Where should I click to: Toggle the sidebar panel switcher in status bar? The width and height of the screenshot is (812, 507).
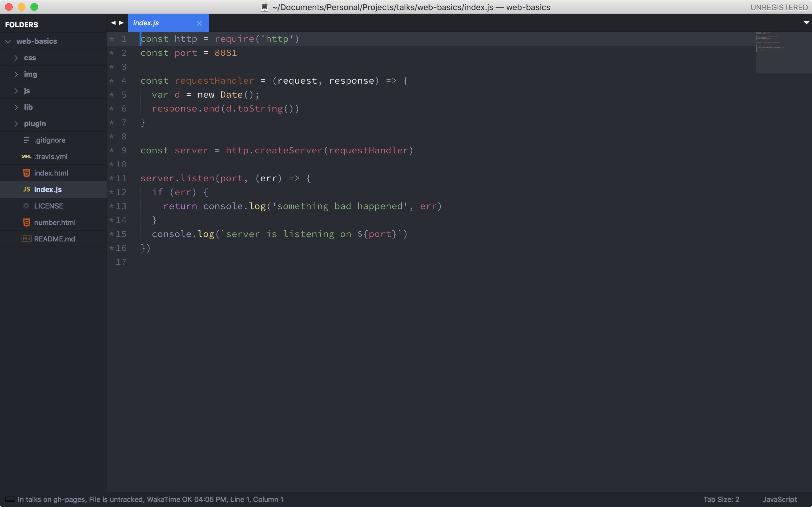pyautogui.click(x=10, y=499)
